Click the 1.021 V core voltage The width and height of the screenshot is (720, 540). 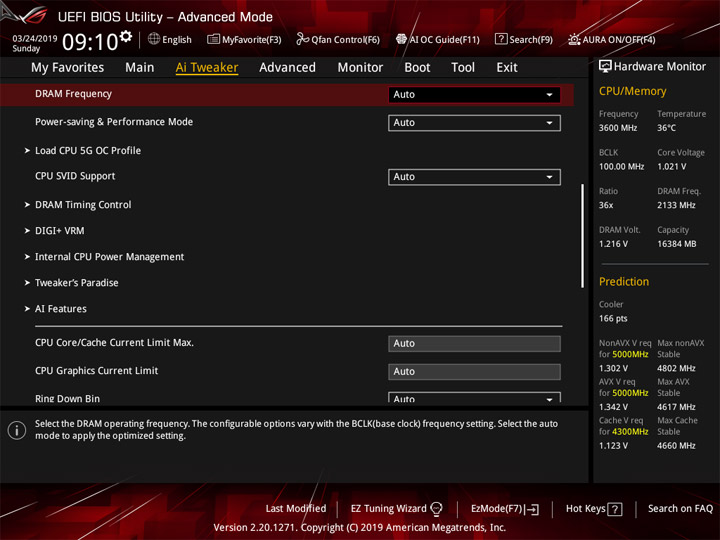[x=671, y=166]
